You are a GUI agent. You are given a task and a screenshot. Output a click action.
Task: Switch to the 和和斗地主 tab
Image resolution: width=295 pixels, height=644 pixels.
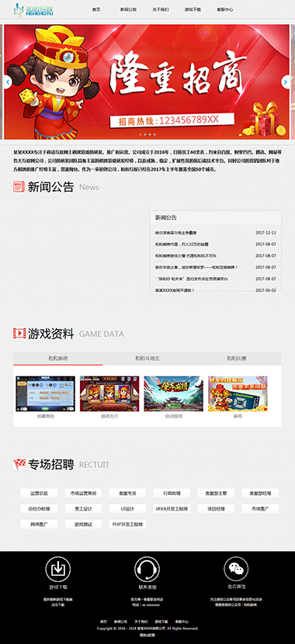[147, 358]
